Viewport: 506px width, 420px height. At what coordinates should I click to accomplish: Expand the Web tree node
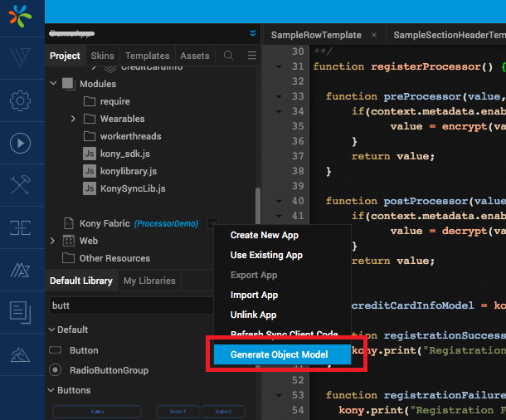(52, 241)
